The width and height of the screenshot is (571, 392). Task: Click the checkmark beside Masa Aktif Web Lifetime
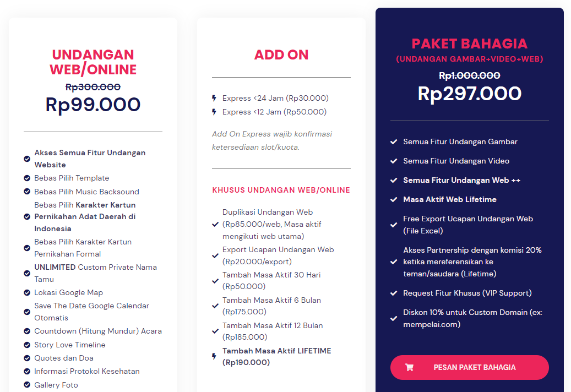click(x=394, y=199)
